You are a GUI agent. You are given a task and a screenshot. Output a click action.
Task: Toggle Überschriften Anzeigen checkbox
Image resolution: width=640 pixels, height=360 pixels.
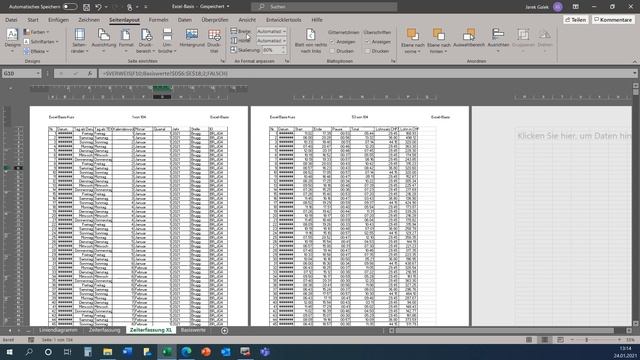point(367,42)
